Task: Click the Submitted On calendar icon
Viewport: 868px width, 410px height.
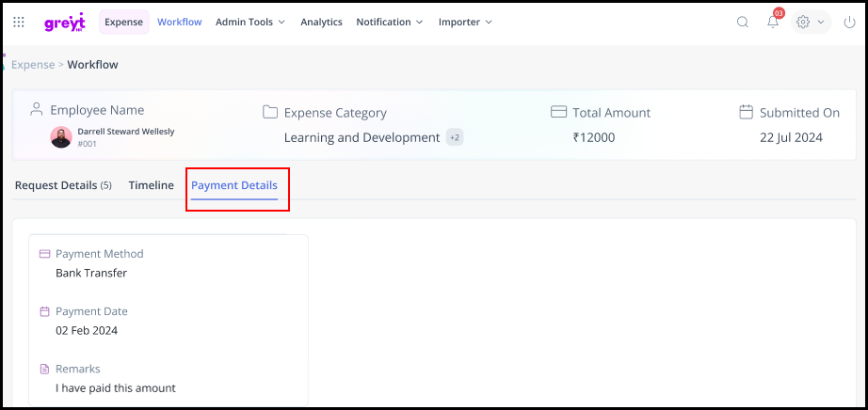Action: pyautogui.click(x=746, y=112)
